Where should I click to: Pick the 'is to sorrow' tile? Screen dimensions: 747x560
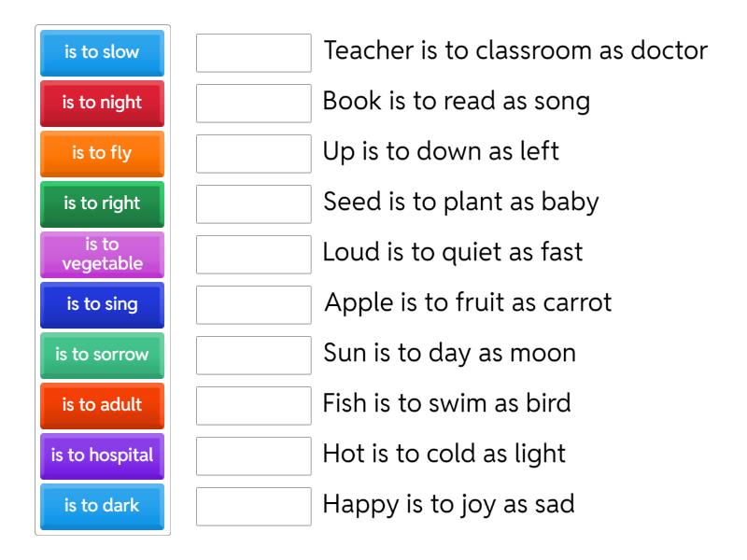(x=102, y=355)
